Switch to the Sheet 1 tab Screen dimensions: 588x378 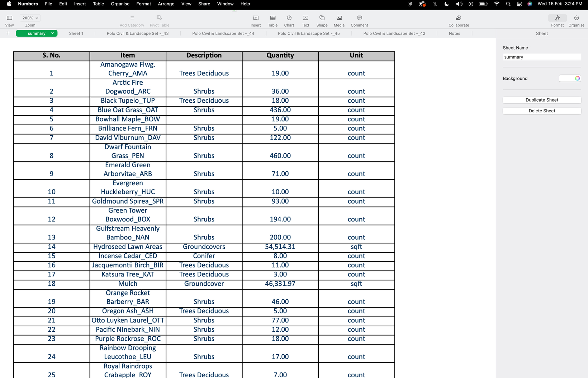click(x=76, y=33)
